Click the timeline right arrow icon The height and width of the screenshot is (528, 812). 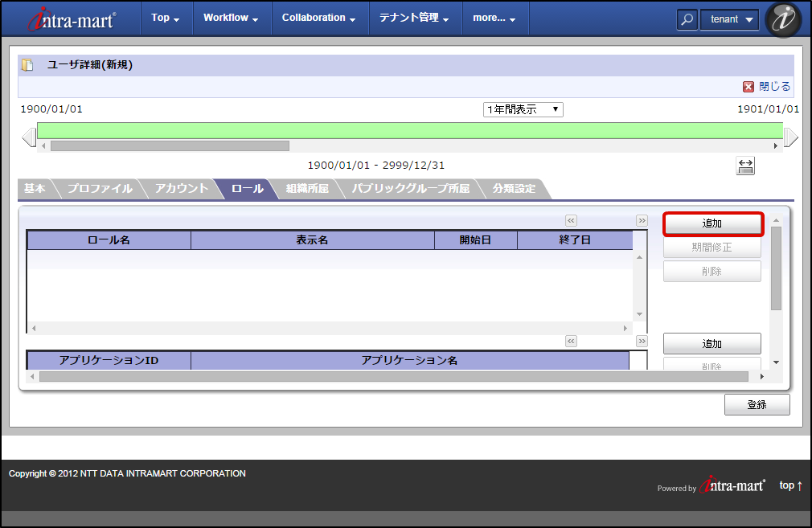[x=790, y=137]
